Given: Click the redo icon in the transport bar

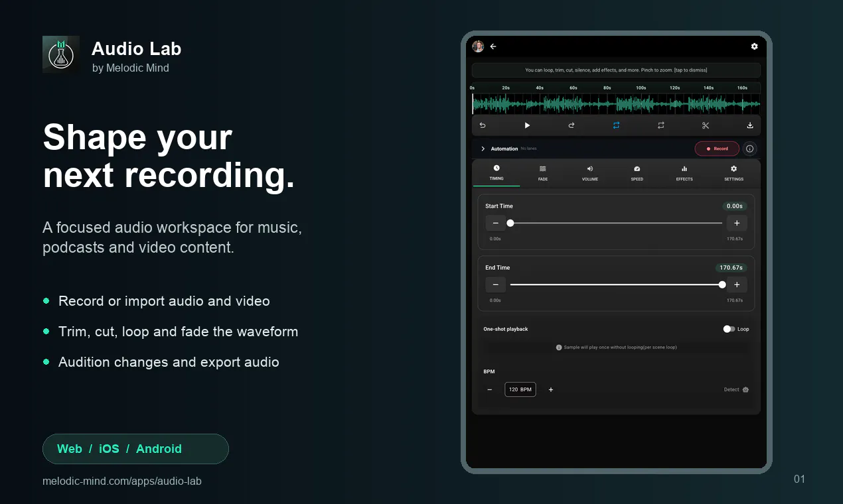Looking at the screenshot, I should coord(572,125).
